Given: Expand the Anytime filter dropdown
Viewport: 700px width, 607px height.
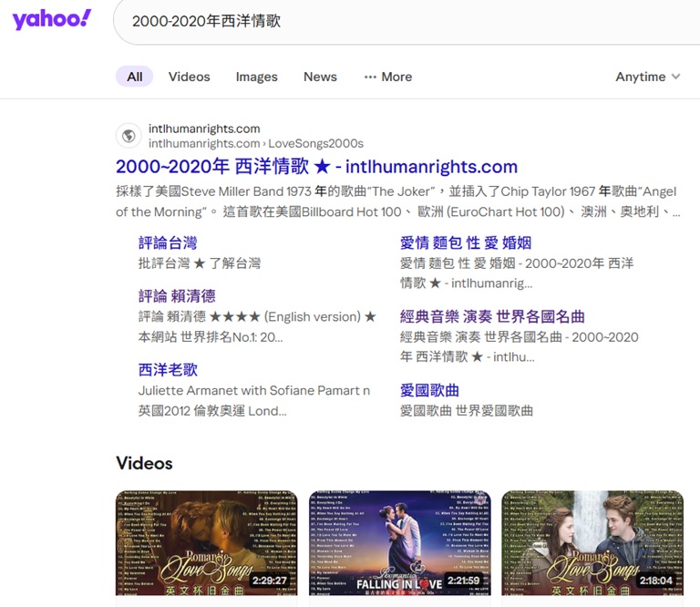Looking at the screenshot, I should [x=647, y=77].
